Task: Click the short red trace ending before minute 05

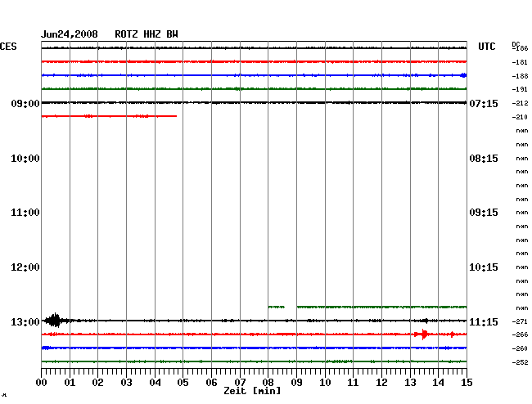Action: tap(109, 116)
